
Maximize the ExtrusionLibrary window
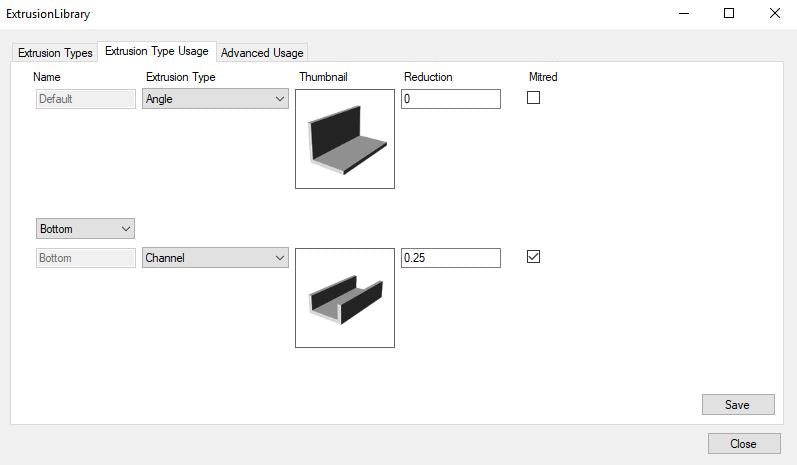pyautogui.click(x=729, y=14)
